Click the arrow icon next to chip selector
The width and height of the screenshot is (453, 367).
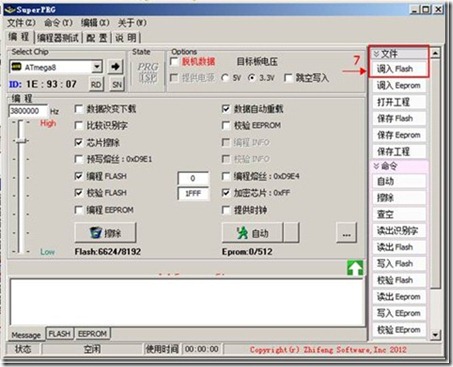(115, 67)
